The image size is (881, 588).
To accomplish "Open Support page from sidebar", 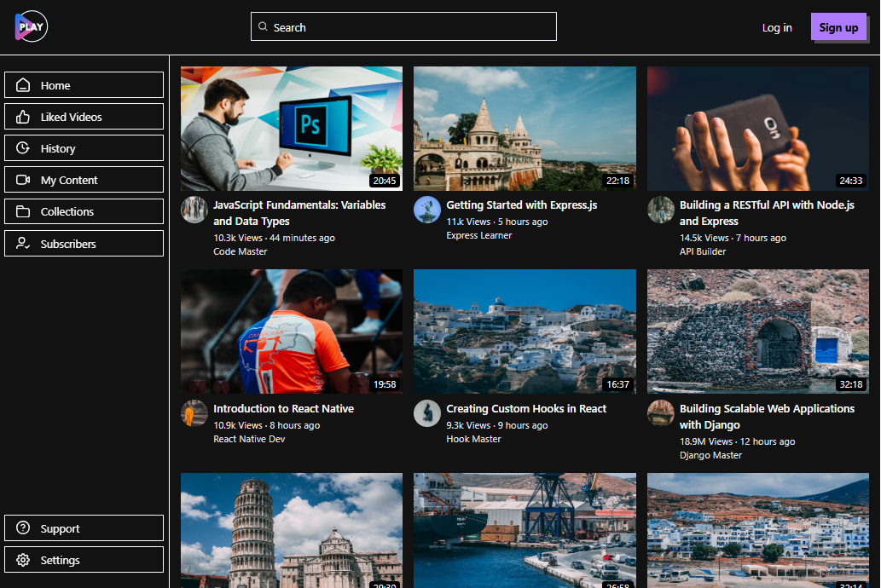I will point(84,527).
